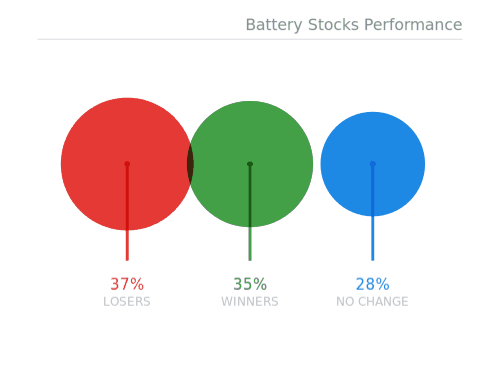
Task: Select the WINNERS category label
Action: [250, 302]
